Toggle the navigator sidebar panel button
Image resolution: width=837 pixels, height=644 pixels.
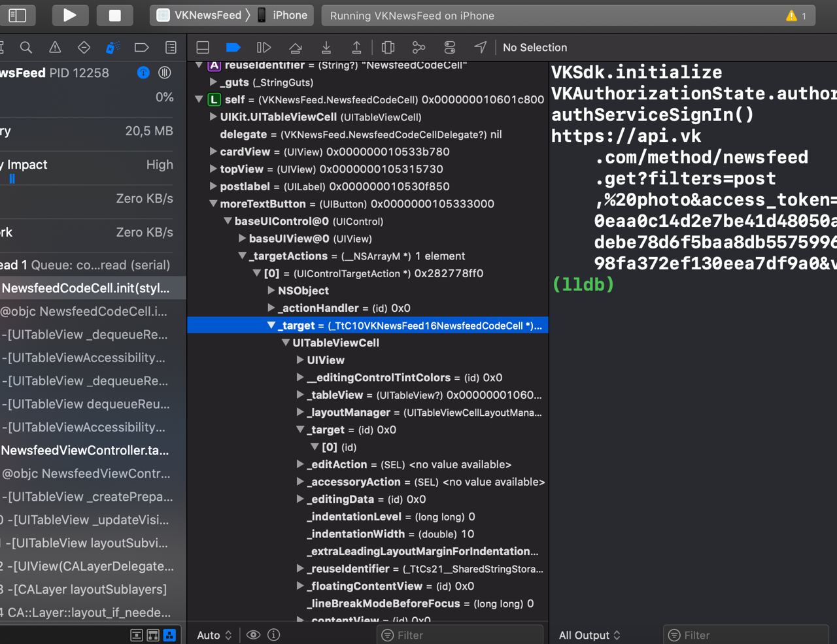(x=17, y=15)
